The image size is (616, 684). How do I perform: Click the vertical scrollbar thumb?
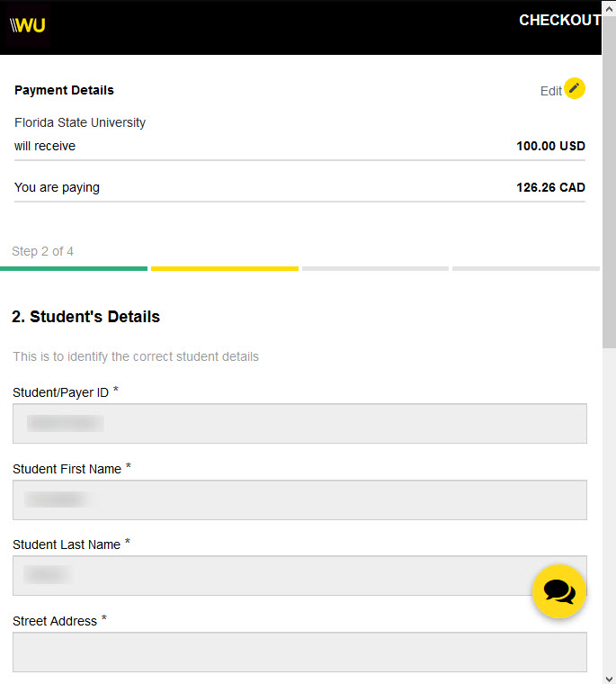tap(609, 183)
